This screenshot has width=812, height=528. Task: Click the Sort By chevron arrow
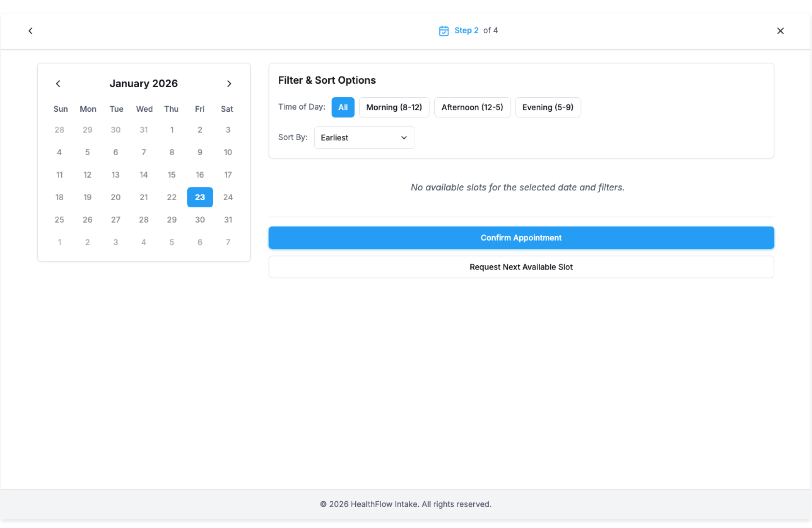[404, 138]
